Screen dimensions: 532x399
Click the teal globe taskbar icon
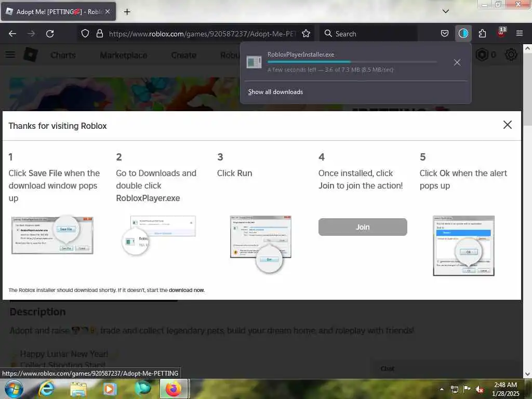142,389
